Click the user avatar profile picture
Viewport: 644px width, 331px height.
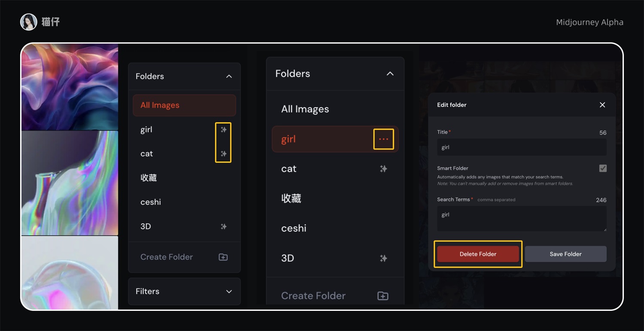(x=29, y=22)
